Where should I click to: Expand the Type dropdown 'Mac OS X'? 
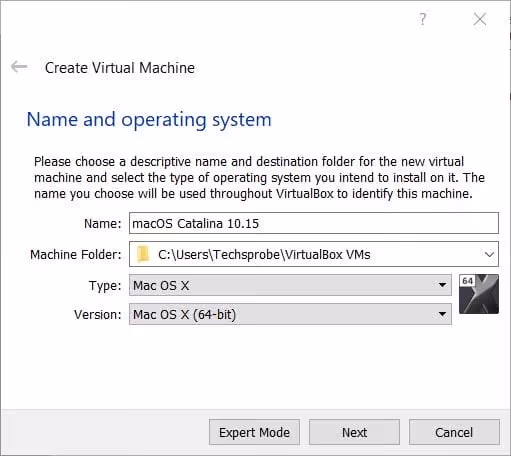tap(290, 285)
